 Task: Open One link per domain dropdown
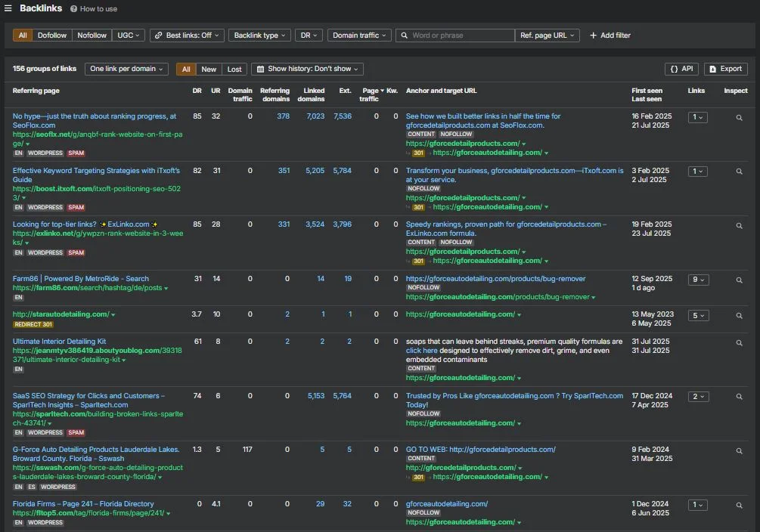click(x=126, y=69)
